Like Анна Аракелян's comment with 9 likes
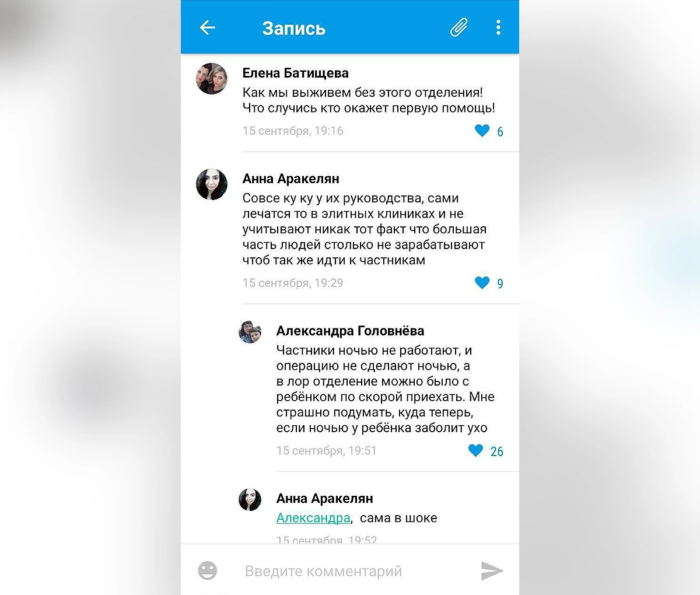700x595 pixels. click(482, 283)
